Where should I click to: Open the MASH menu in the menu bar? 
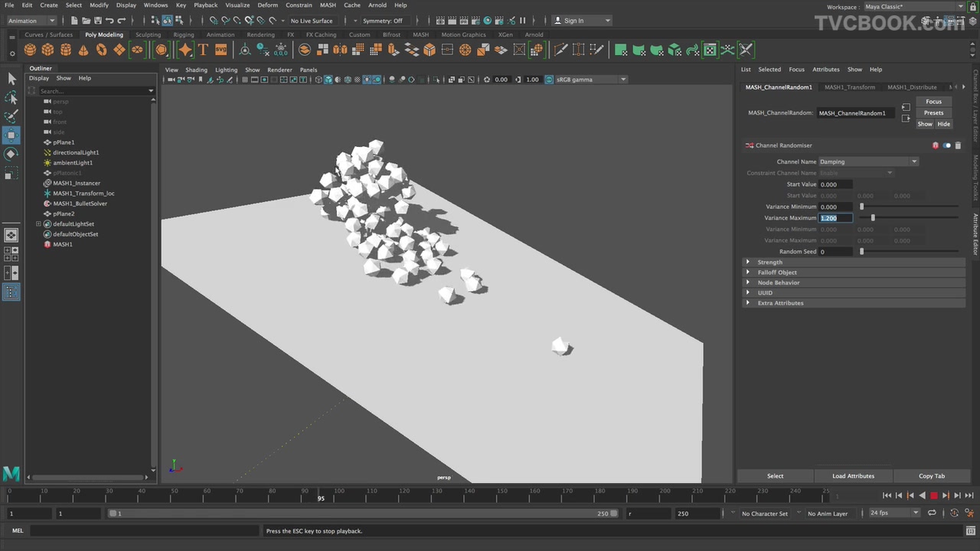pyautogui.click(x=328, y=5)
